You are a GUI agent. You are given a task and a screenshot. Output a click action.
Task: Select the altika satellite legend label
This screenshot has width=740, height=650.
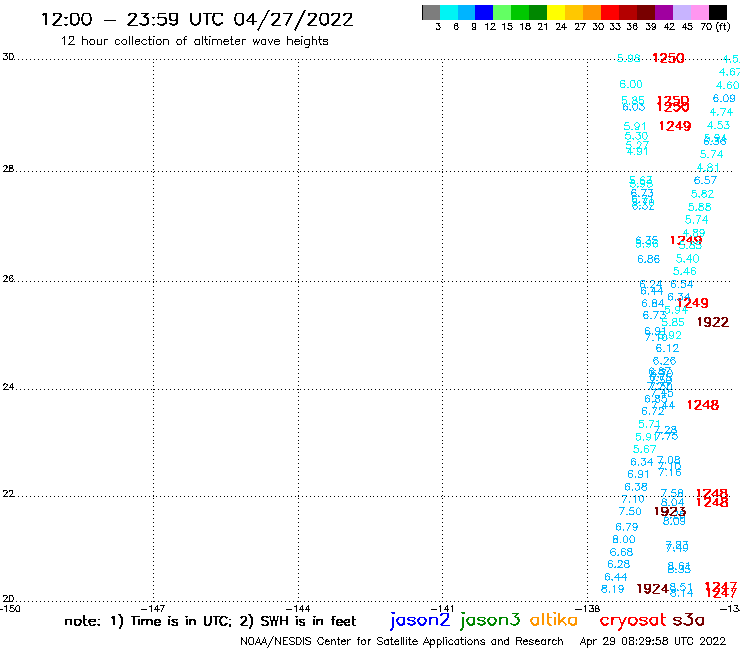553,620
